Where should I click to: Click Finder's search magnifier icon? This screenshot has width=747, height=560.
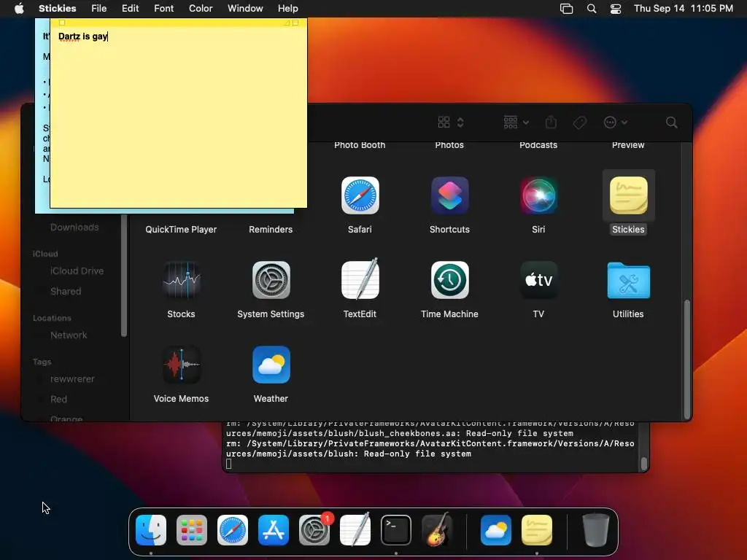671,122
